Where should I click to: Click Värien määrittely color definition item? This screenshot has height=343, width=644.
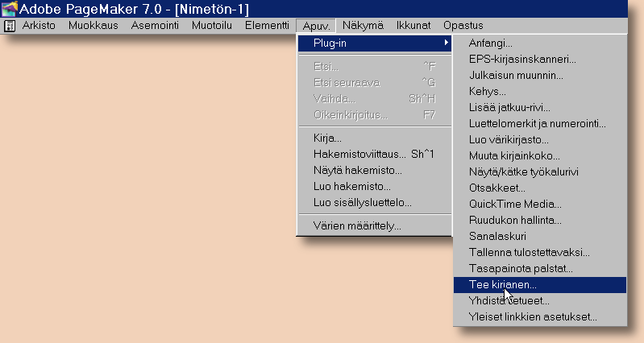[x=357, y=225]
